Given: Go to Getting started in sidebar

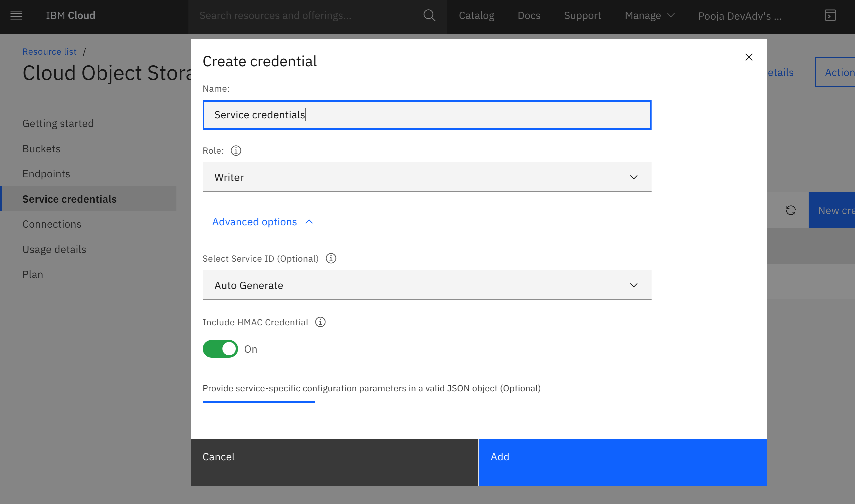Looking at the screenshot, I should (58, 123).
